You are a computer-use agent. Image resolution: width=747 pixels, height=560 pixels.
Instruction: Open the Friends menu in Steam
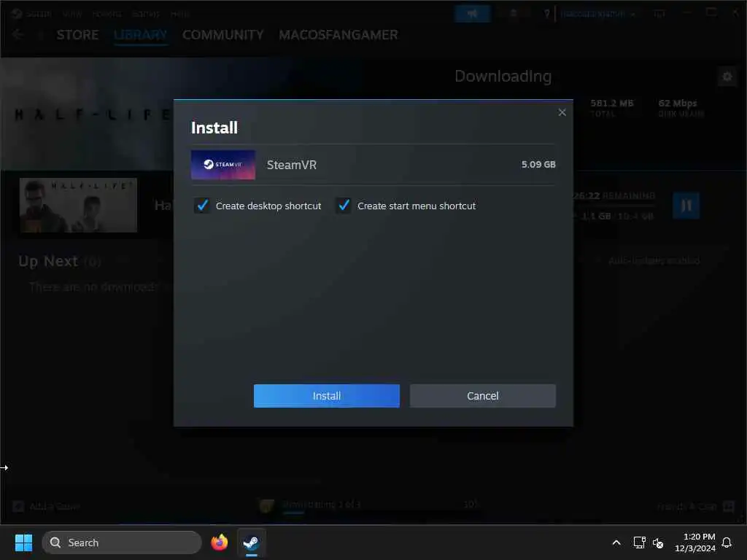click(x=107, y=14)
